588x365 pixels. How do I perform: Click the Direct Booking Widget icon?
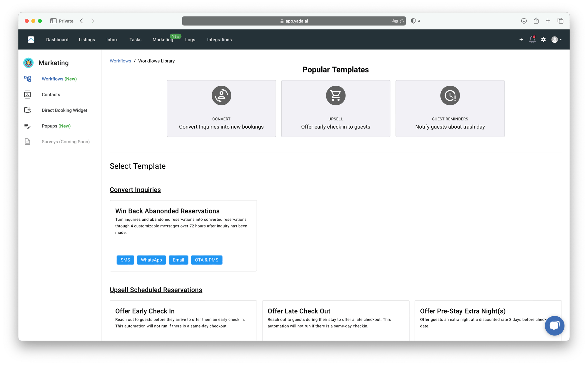(28, 110)
